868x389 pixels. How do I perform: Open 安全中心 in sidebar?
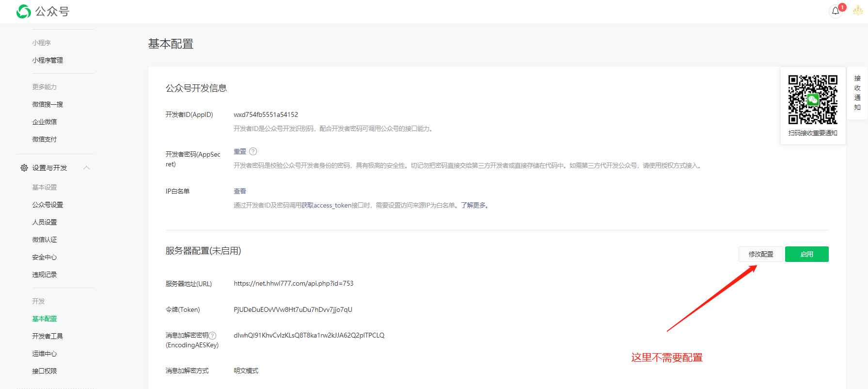pos(45,257)
